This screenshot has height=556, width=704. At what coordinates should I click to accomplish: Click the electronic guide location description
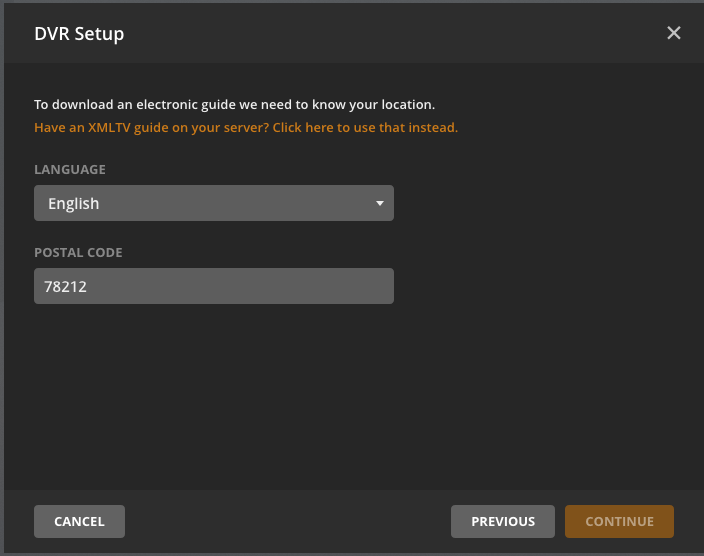click(x=234, y=104)
